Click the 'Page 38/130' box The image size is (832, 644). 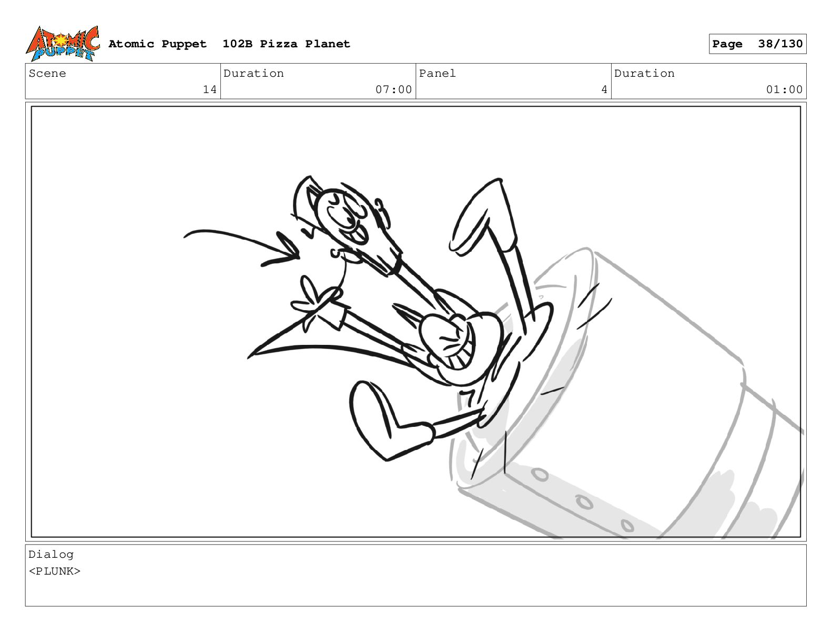point(757,44)
